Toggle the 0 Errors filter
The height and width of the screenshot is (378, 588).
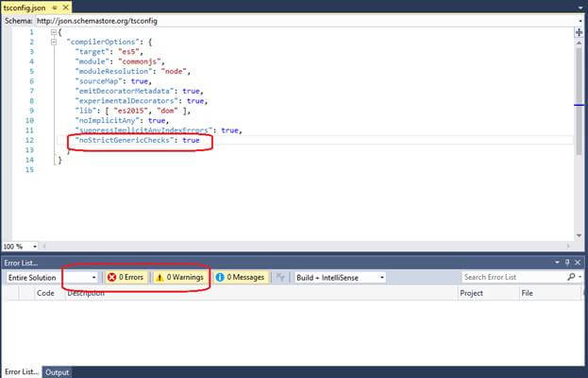[126, 278]
